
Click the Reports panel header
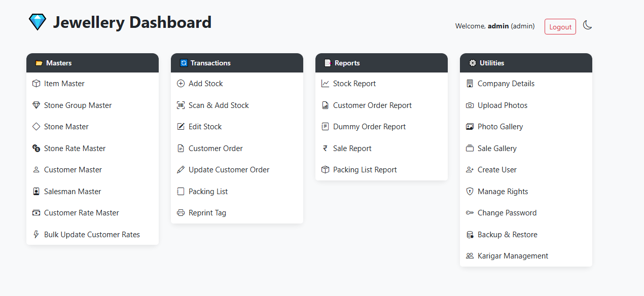click(x=381, y=63)
